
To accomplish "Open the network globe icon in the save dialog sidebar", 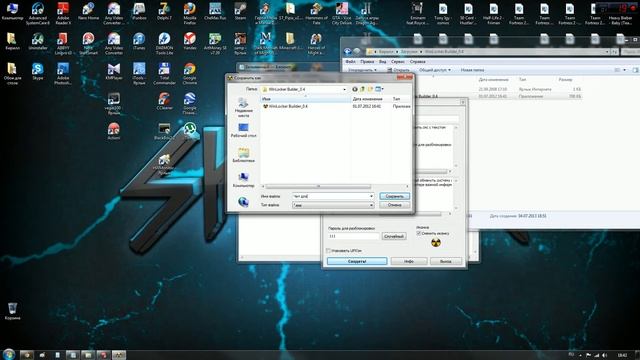I will tap(243, 202).
